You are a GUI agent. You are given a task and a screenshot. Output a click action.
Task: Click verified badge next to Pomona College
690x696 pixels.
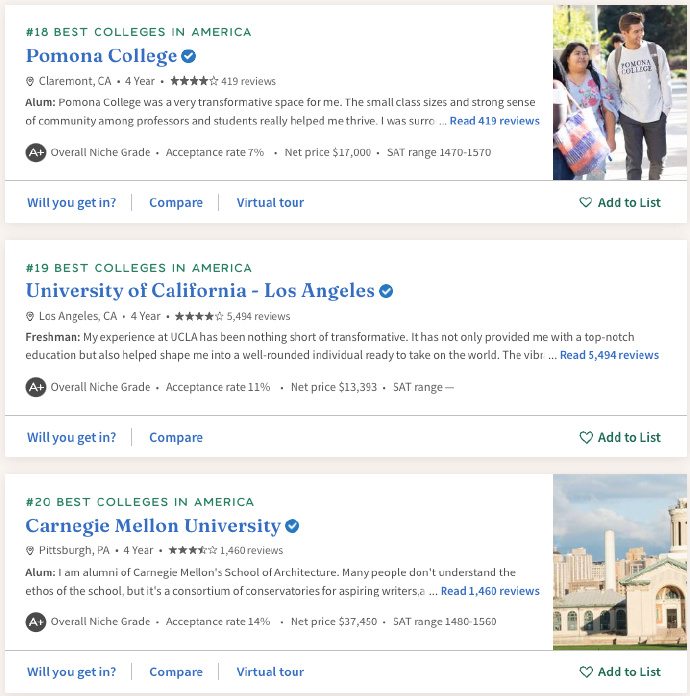(x=189, y=56)
